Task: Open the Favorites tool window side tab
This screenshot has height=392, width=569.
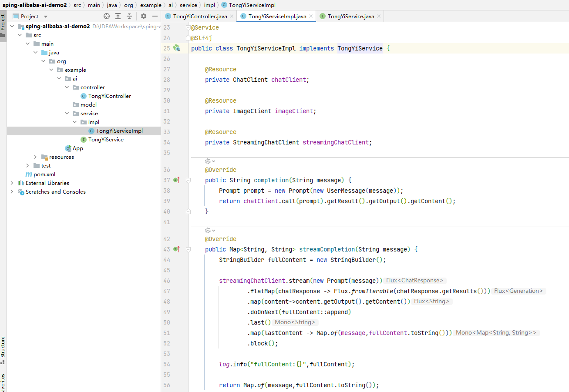Action: pyautogui.click(x=3, y=382)
